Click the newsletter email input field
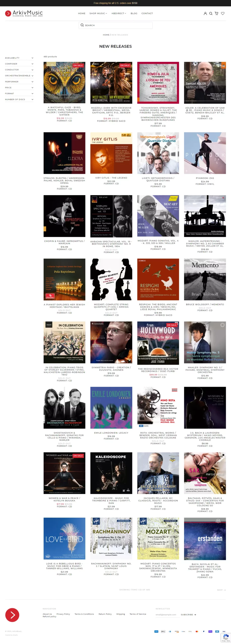Screen dimensions: 231x644 tap(166, 615)
